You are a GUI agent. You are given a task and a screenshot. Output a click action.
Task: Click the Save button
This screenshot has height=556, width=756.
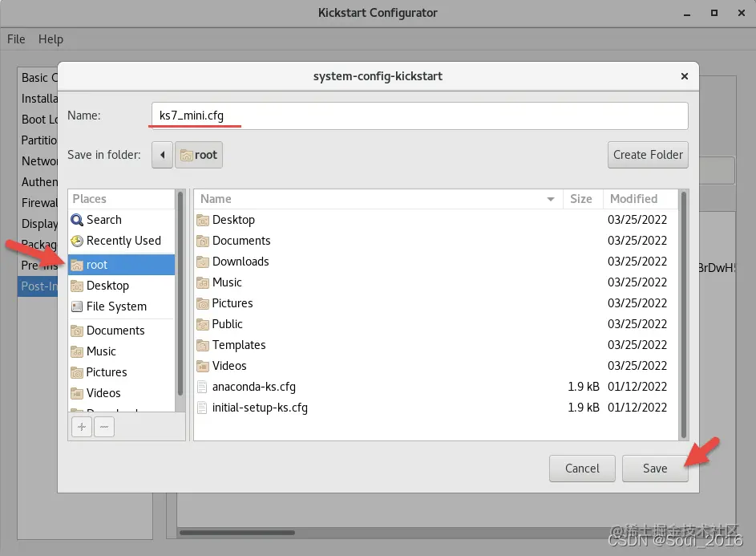point(655,469)
